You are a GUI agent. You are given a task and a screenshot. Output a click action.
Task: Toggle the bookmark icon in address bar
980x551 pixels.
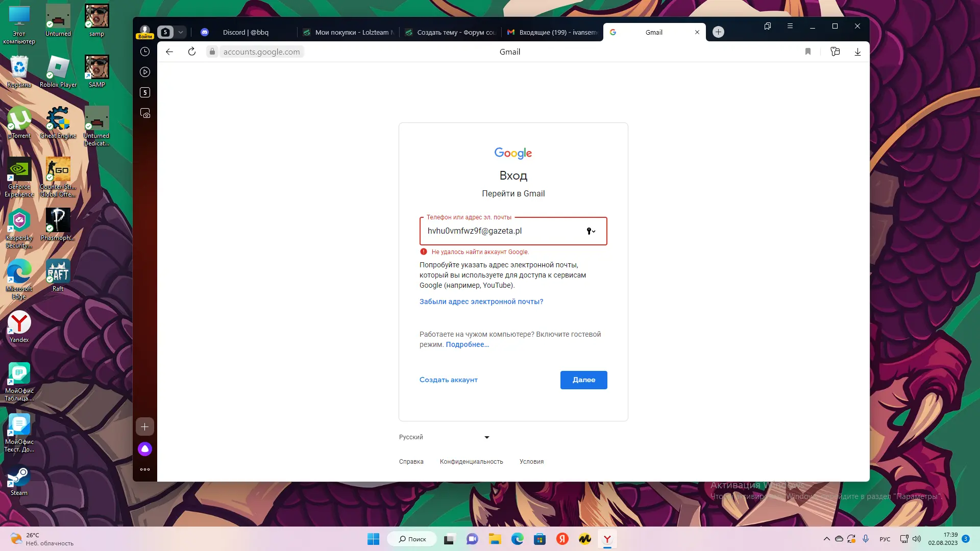[x=807, y=52]
